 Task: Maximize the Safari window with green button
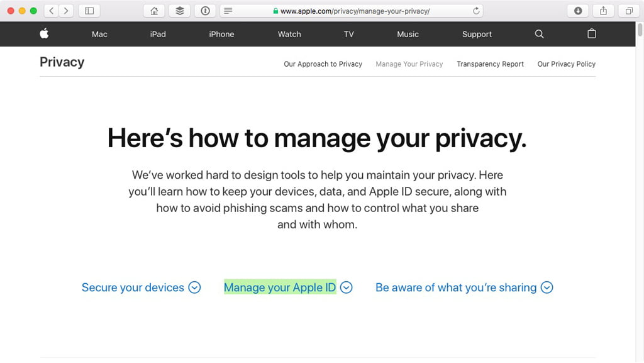[x=34, y=11]
